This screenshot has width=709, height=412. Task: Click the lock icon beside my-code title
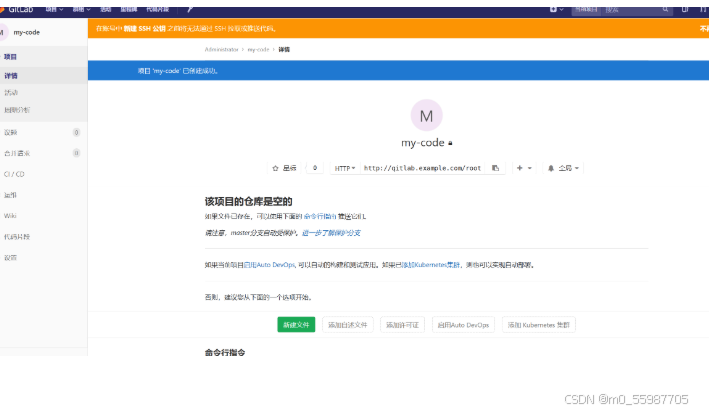coord(450,143)
